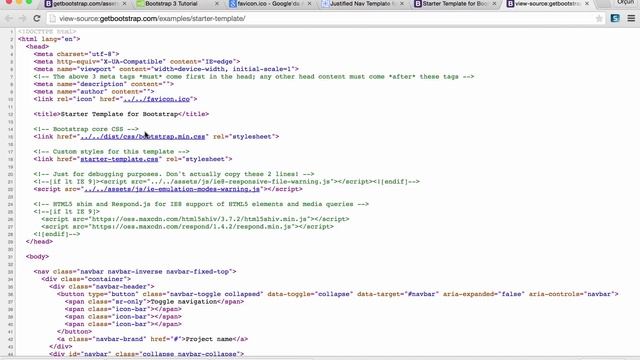Open the blue S extension icon
This screenshot has height=360, width=640.
[x=615, y=18]
